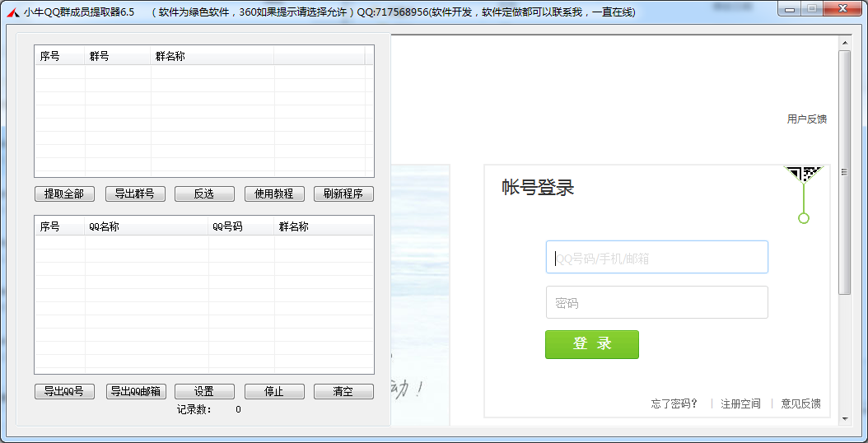Viewport: 868px width, 443px height.
Task: Open the 使用教程 tutorial
Action: coord(274,194)
